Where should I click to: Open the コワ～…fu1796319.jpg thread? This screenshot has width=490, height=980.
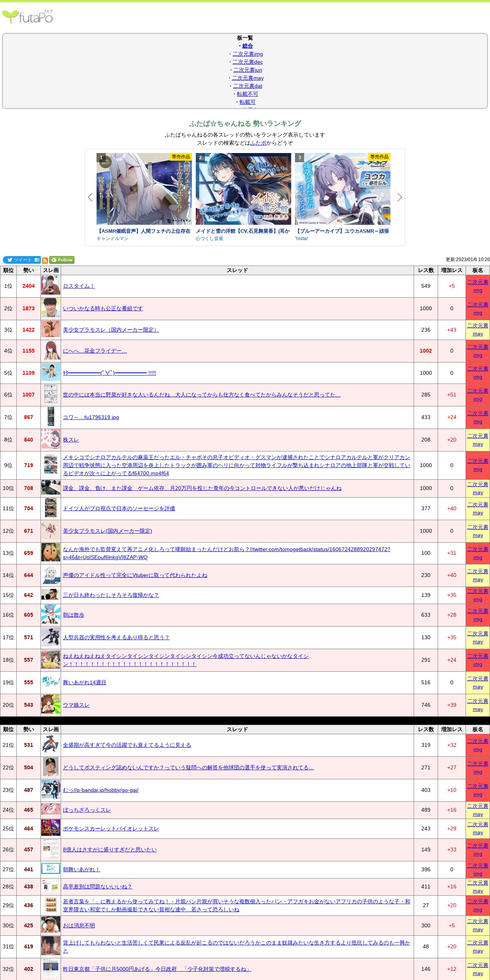[91, 417]
